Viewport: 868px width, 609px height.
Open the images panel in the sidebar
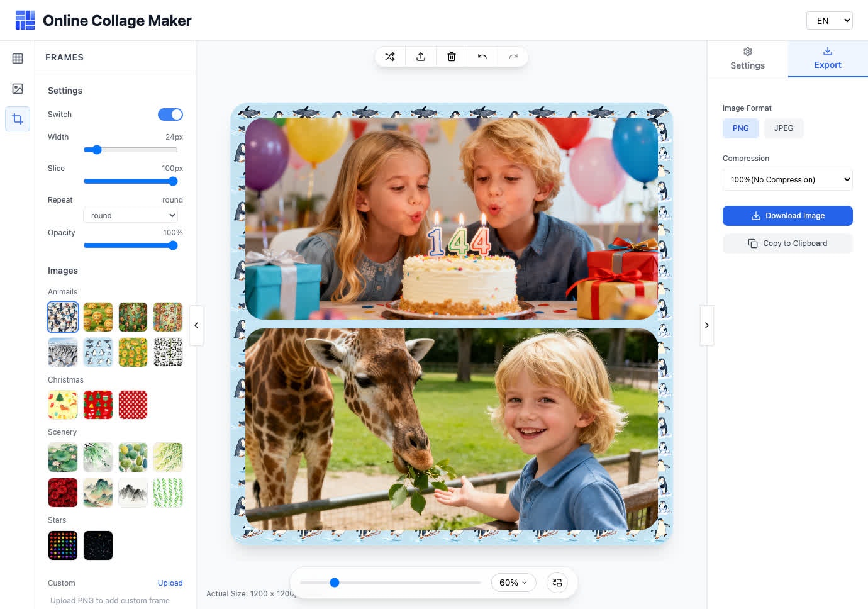click(x=17, y=88)
